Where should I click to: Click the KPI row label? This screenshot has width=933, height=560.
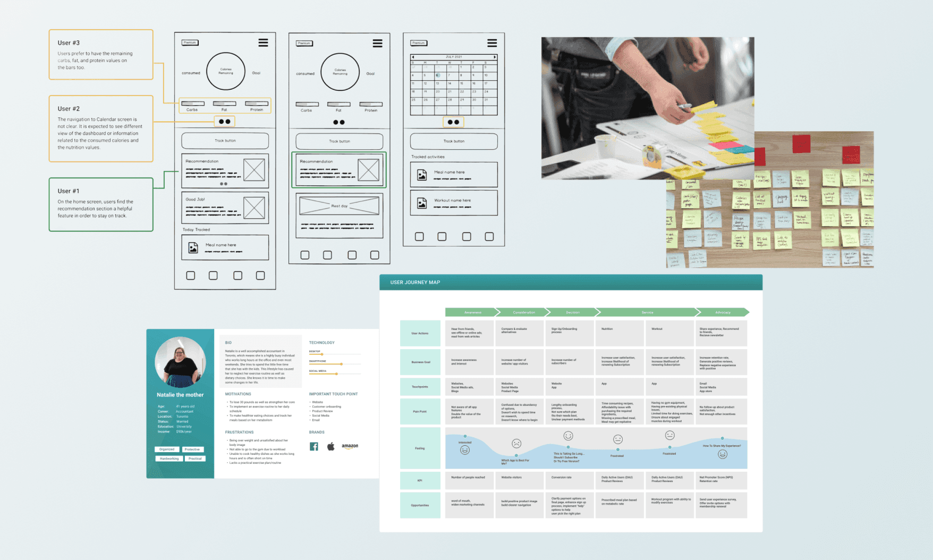[420, 480]
